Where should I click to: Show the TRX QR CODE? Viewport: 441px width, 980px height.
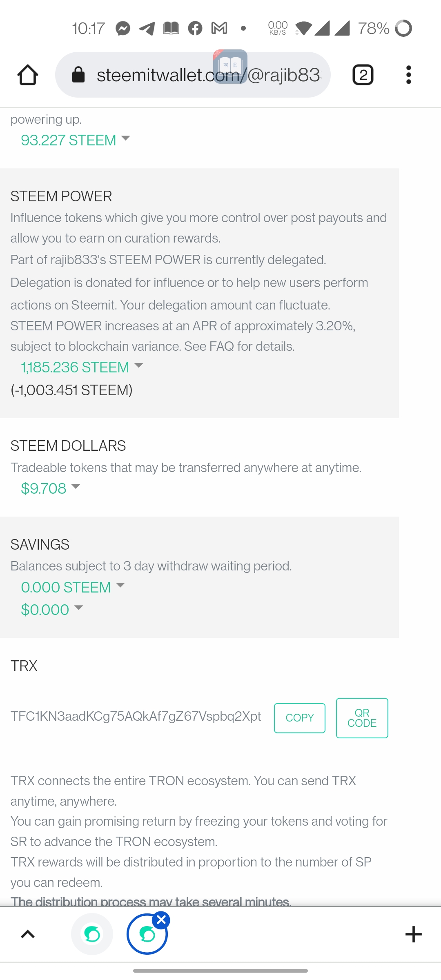pyautogui.click(x=362, y=718)
